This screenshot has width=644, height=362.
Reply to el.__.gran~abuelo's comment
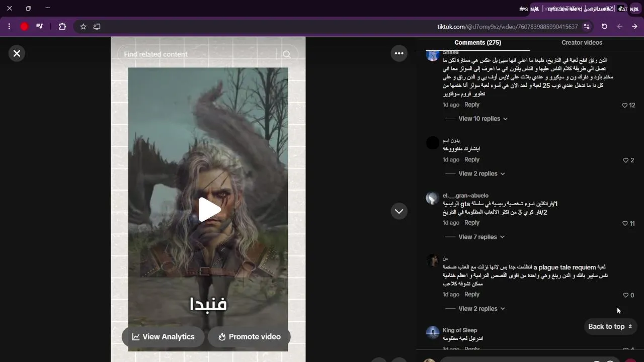pyautogui.click(x=472, y=223)
